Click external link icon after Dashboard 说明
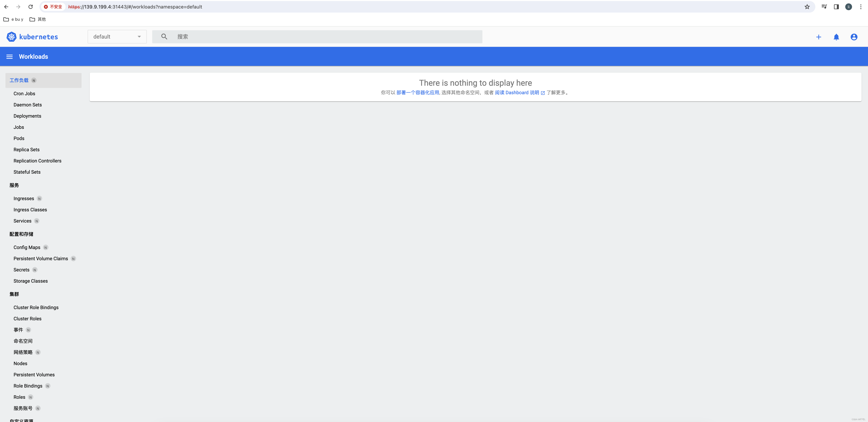The image size is (868, 422). [543, 93]
